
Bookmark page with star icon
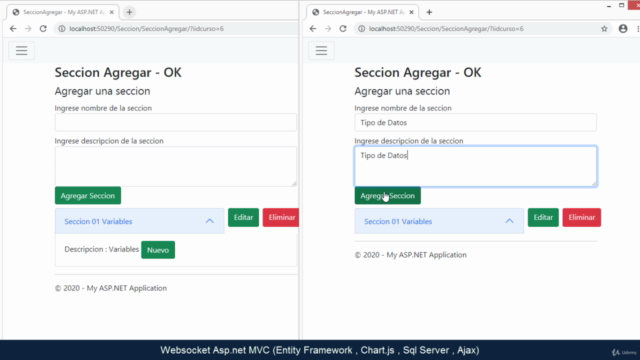coord(604,29)
